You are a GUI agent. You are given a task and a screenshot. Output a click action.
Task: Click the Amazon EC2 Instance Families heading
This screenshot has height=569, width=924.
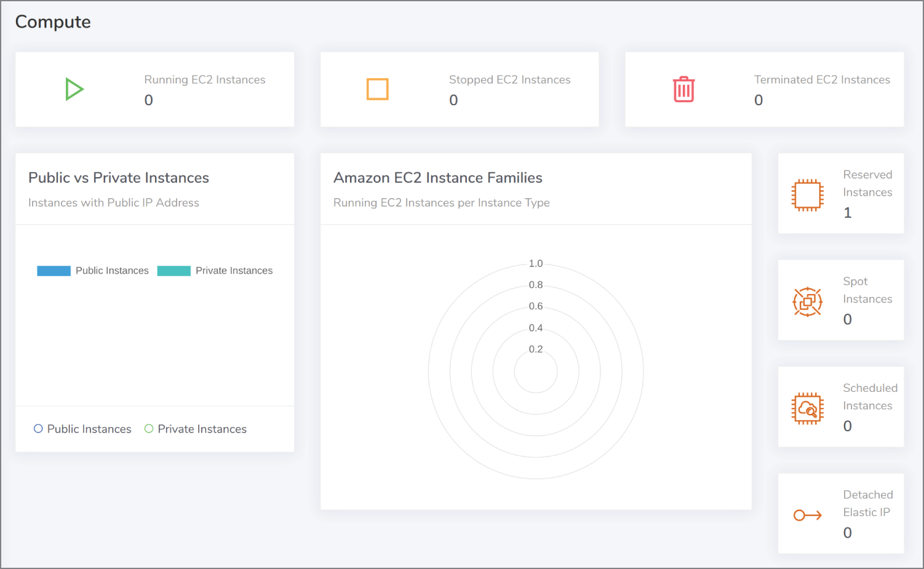[438, 178]
